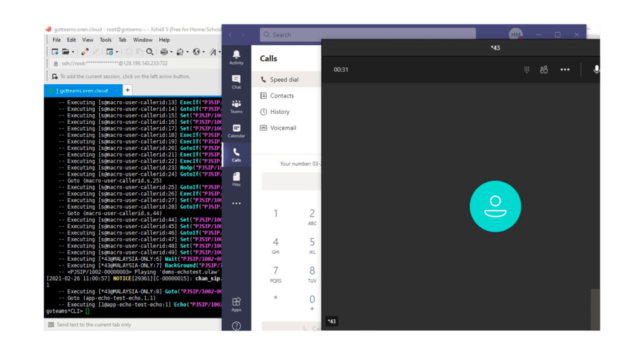Image resolution: width=644 pixels, height=355 pixels.
Task: Go back in Teams navigation
Action: coord(230,35)
